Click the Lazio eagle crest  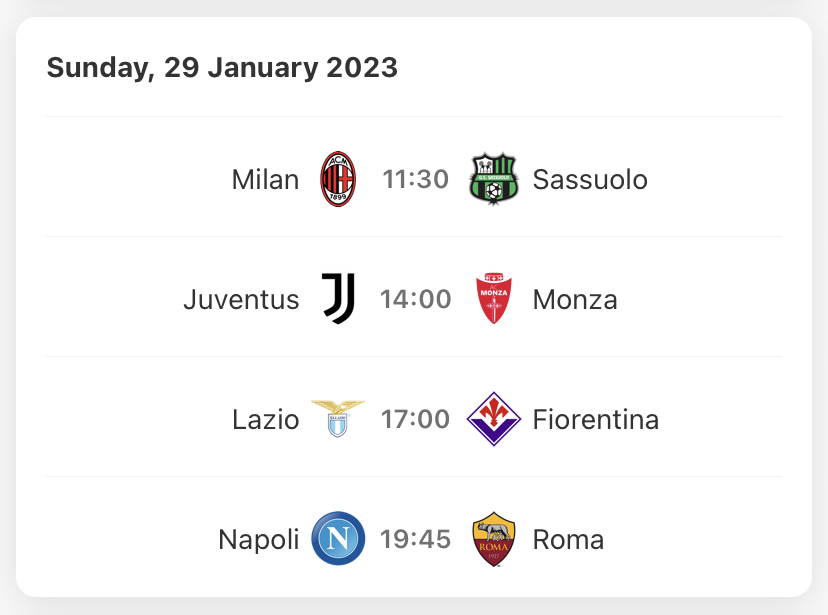click(338, 419)
